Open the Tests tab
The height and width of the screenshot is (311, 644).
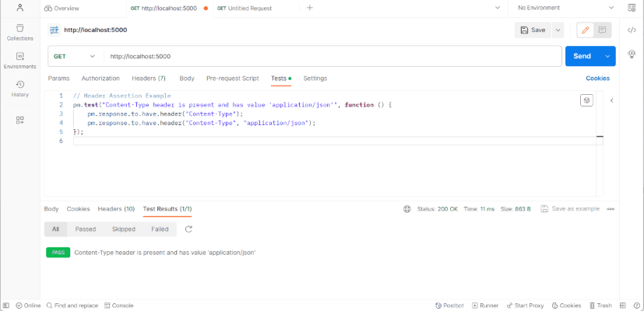tap(281, 78)
